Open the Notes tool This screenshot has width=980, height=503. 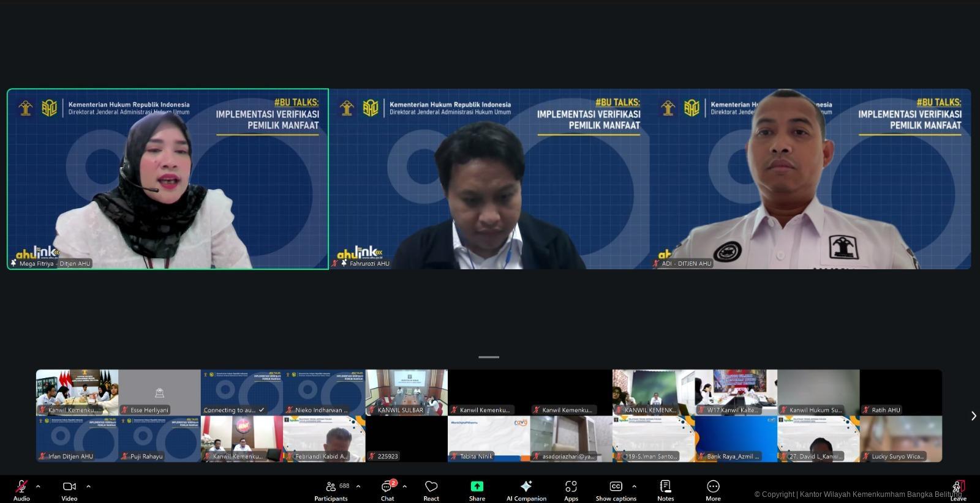[x=665, y=487]
